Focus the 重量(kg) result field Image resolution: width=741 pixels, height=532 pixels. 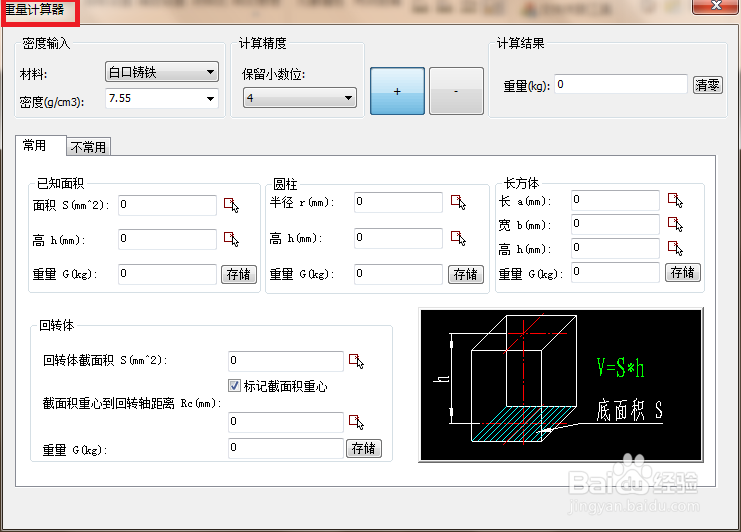tap(620, 85)
